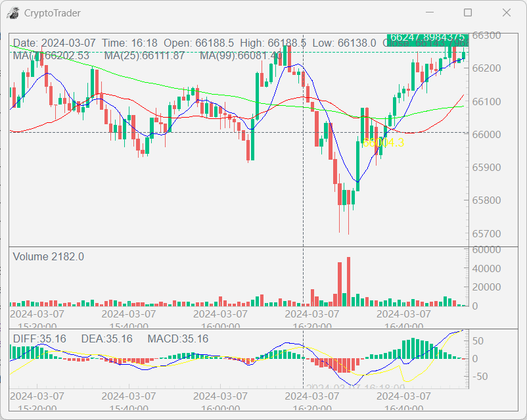The width and height of the screenshot is (527, 420).
Task: Click the Volume 2182.0 pane label
Action: 48,257
